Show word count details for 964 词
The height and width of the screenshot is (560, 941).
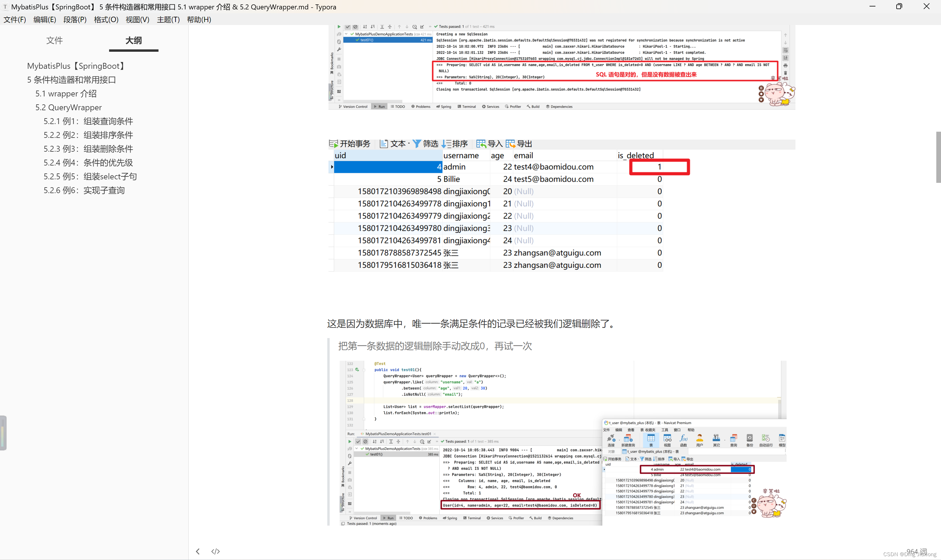[917, 552]
